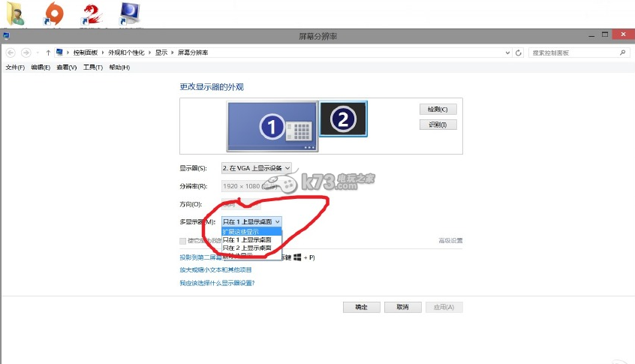Click the search magnifier icon

622,53
